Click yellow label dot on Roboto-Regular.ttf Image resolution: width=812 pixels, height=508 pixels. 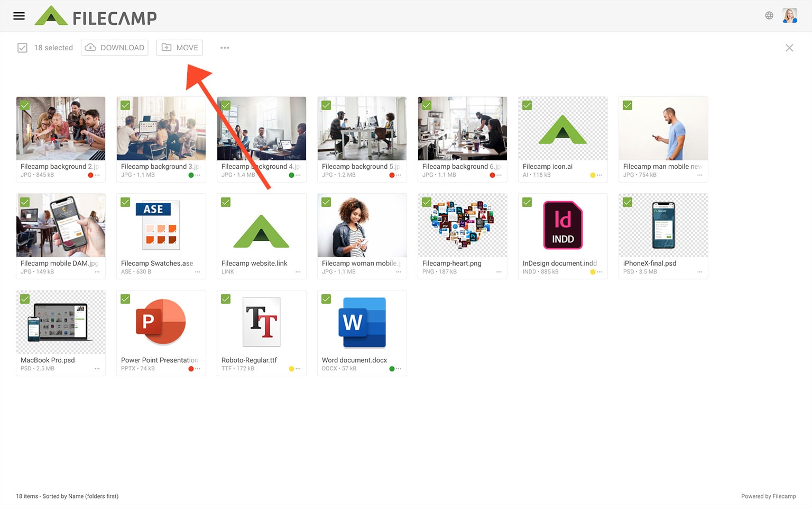point(291,369)
